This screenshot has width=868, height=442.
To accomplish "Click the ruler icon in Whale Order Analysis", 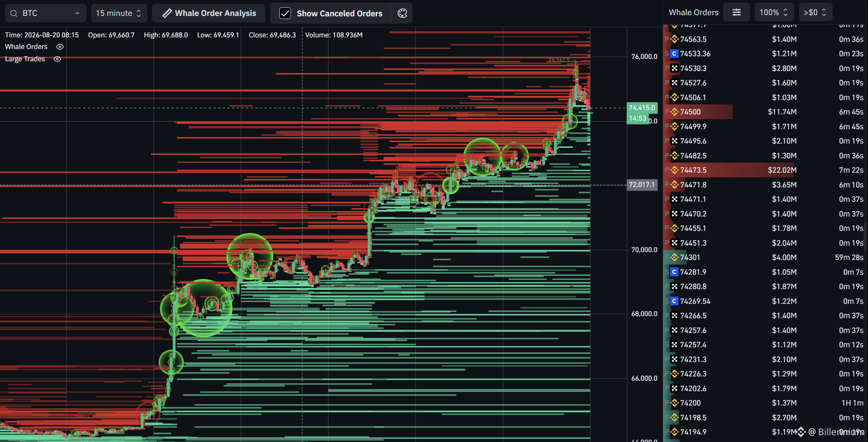I will 167,13.
